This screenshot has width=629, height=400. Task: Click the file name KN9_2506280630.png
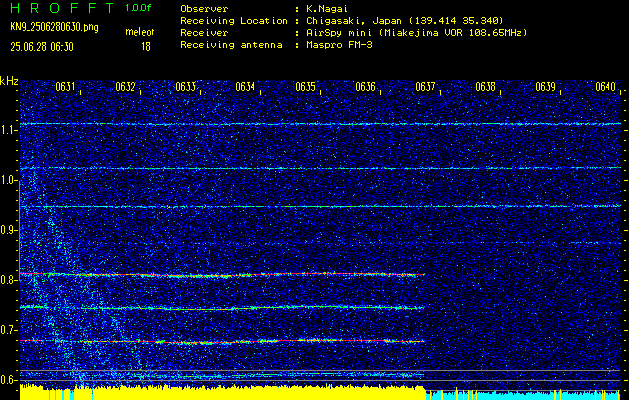[x=54, y=27]
